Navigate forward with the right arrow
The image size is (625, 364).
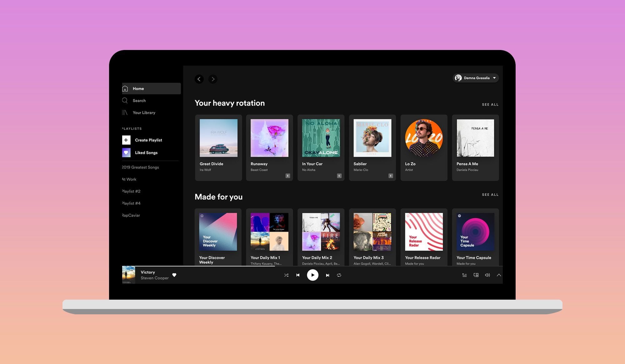(x=213, y=79)
